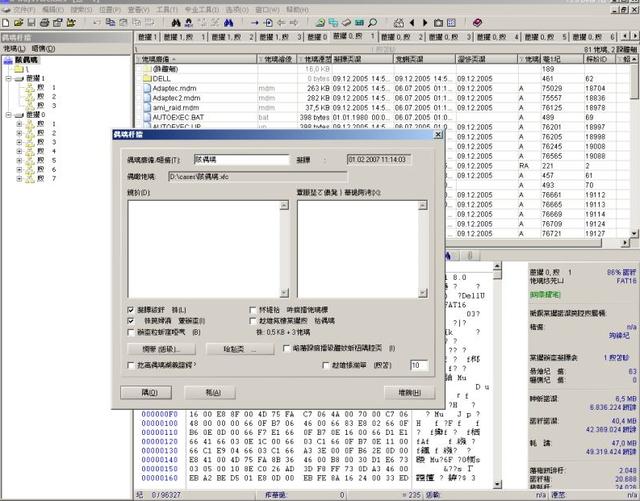Click the Undo arrow toolbar icon

click(97, 23)
